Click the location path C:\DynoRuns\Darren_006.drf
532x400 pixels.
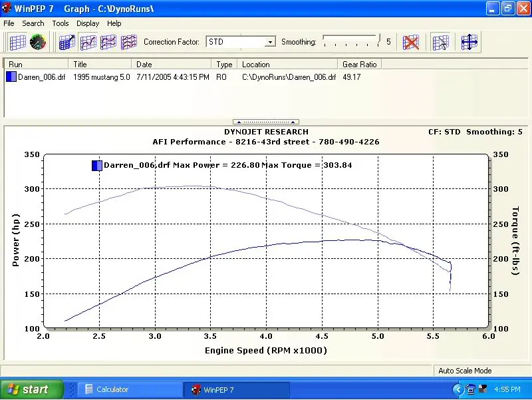click(x=289, y=77)
